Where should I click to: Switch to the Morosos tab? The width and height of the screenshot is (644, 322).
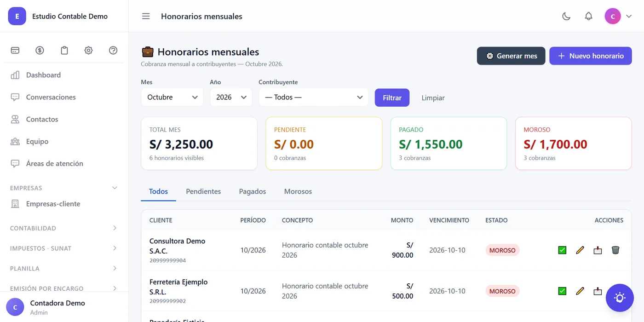tap(298, 191)
